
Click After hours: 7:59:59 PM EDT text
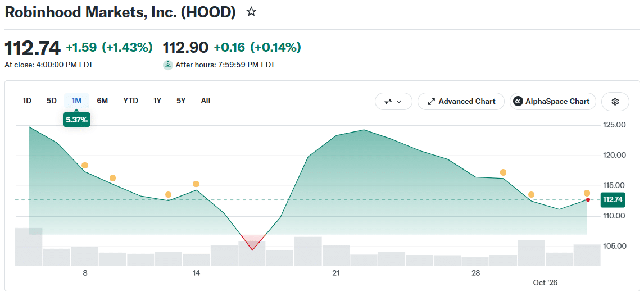(x=225, y=65)
